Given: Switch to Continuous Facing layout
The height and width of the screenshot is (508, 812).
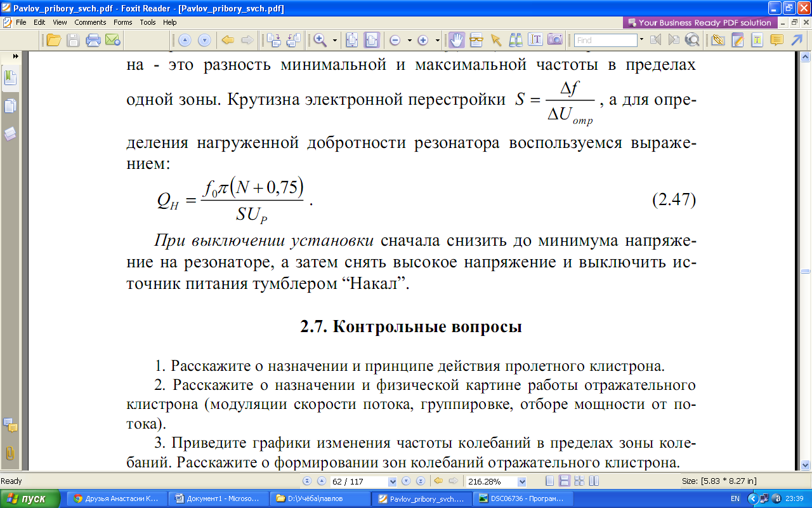Looking at the screenshot, I should click(594, 481).
